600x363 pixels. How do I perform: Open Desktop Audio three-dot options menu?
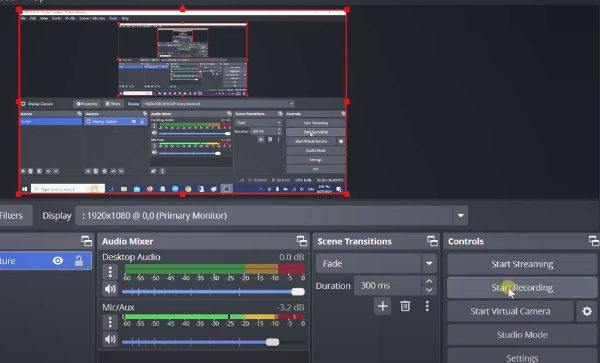[110, 272]
